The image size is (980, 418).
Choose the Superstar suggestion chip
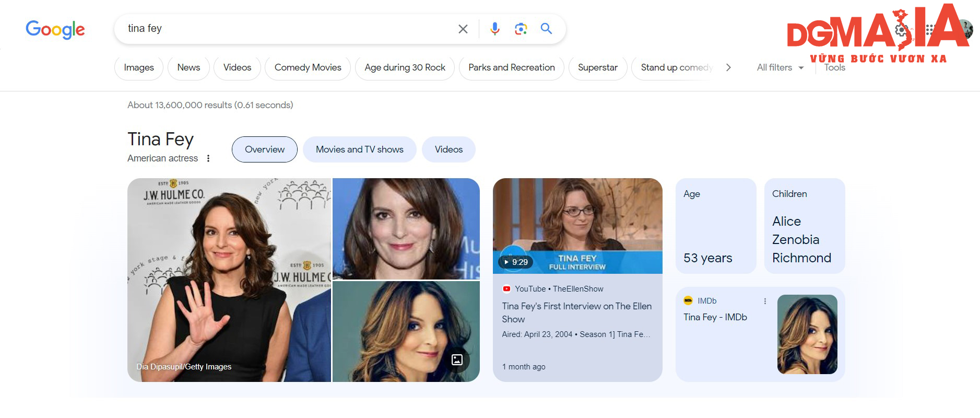click(x=597, y=67)
